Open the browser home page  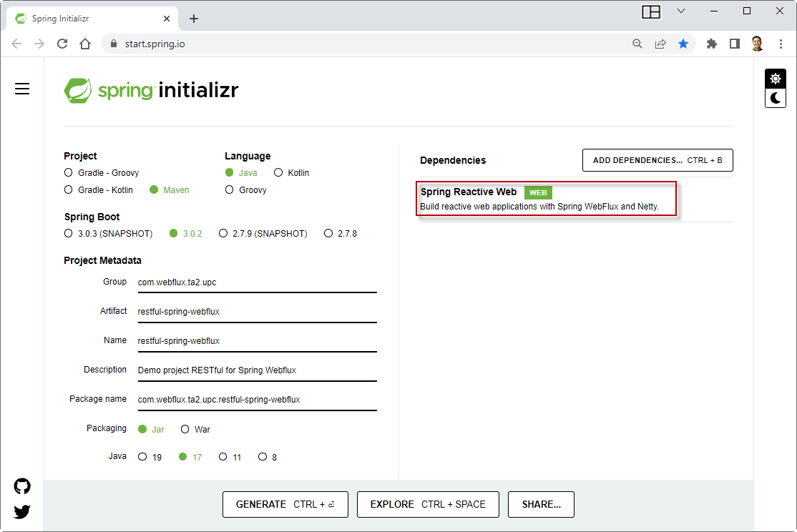pyautogui.click(x=85, y=44)
